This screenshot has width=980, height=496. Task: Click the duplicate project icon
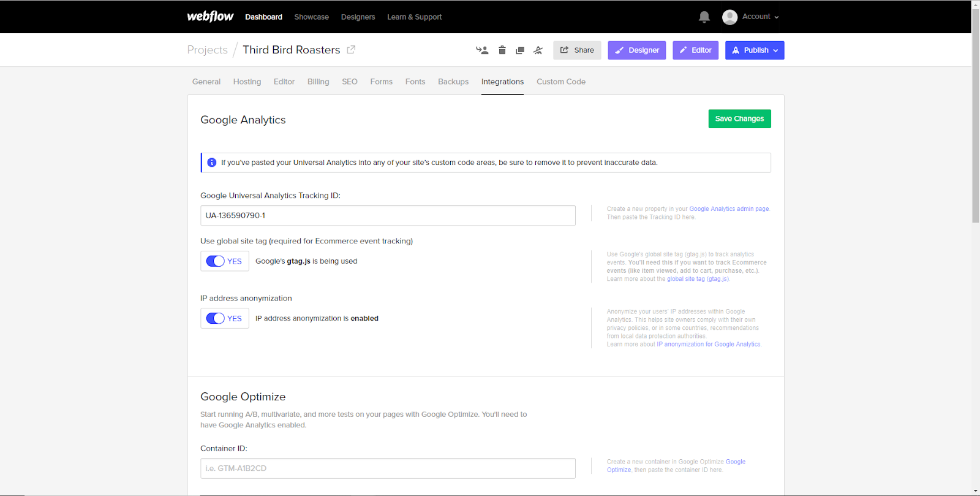(x=520, y=50)
